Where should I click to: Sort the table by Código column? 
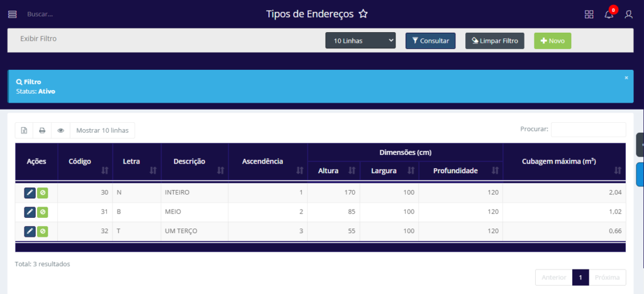pos(85,162)
